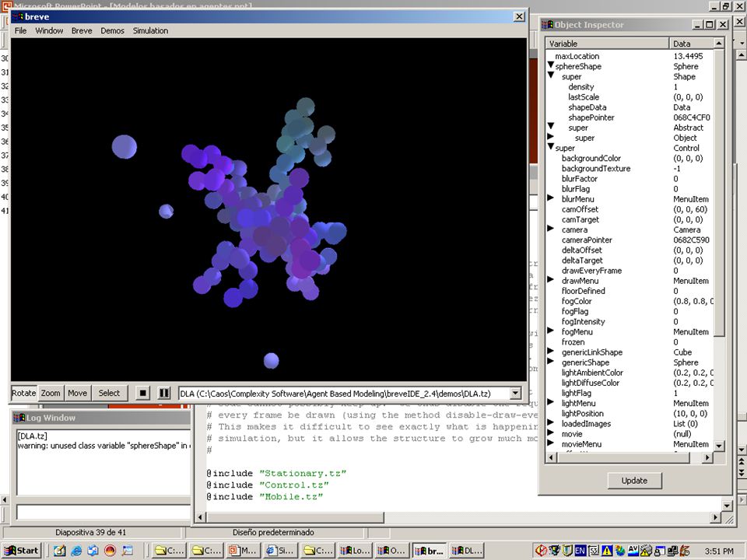
Task: Click the EN language indicator in tray
Action: click(x=580, y=551)
